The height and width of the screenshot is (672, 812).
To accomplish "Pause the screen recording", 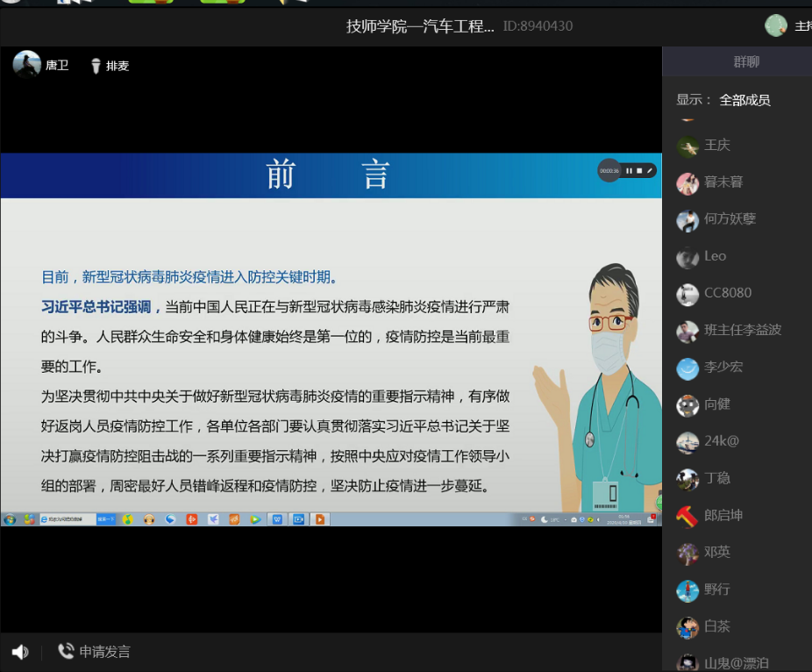I will 629,170.
